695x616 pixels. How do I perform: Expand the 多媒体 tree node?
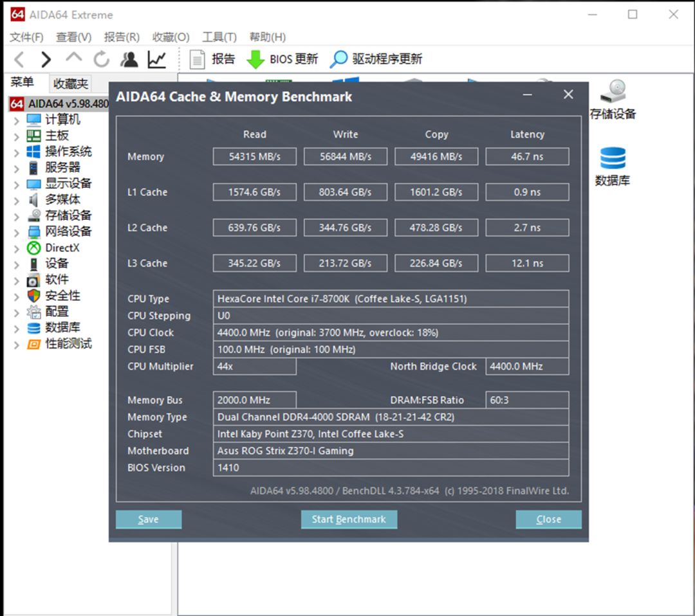(16, 200)
